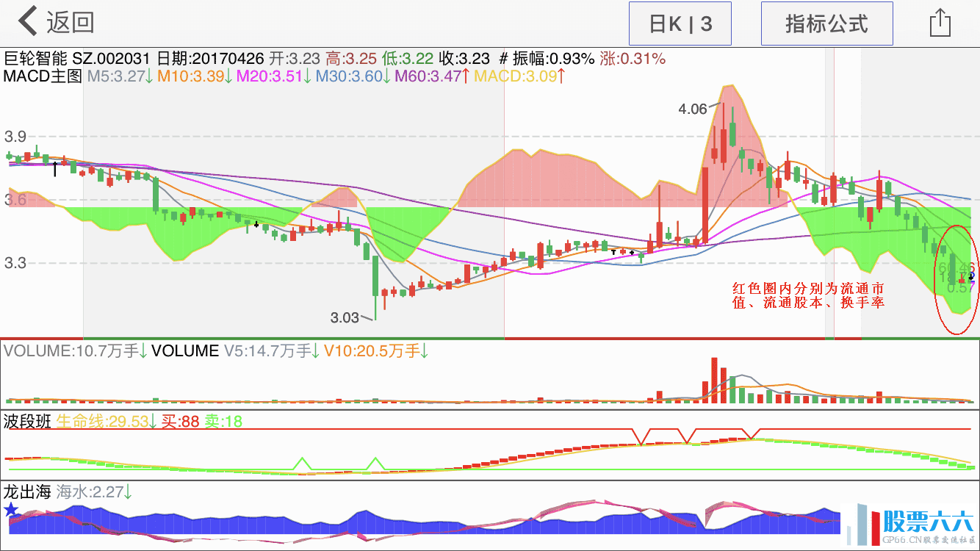Image resolution: width=980 pixels, height=551 pixels.
Task: Click the 3.03 low price marker
Action: 345,318
